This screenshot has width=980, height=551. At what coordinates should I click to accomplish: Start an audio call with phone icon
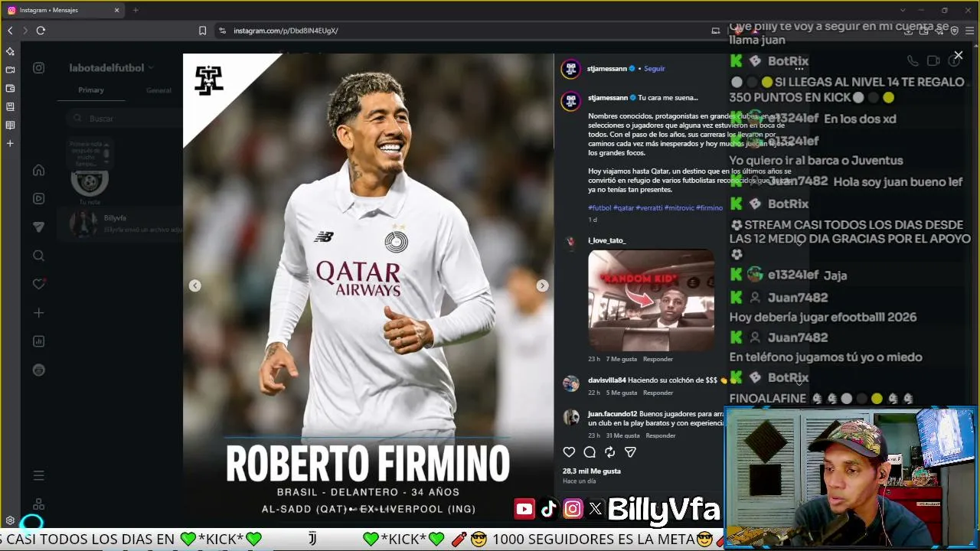pos(913,61)
